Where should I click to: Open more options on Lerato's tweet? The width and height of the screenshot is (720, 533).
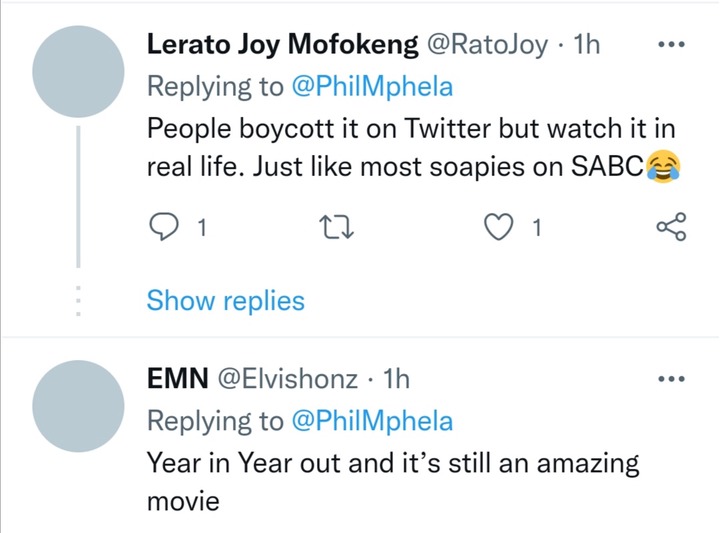pos(671,45)
